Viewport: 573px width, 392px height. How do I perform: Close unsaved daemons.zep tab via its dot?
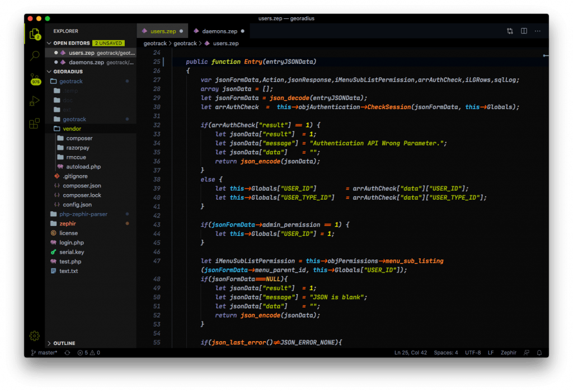(x=242, y=31)
